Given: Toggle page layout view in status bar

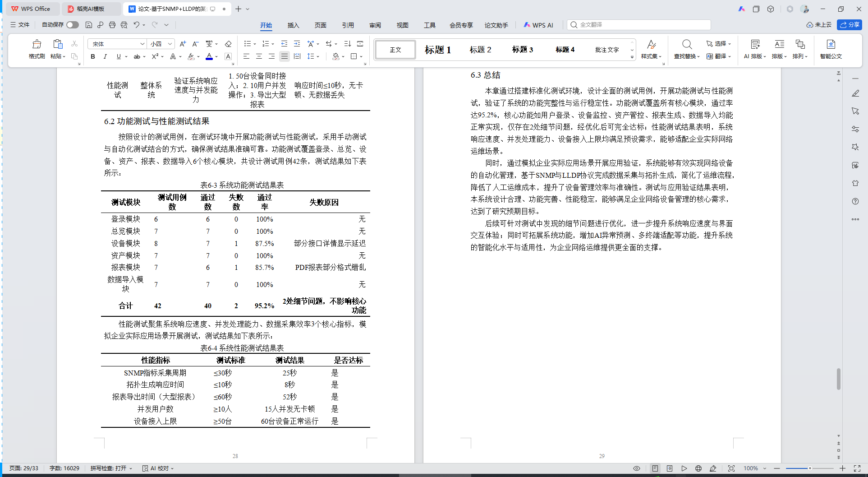Looking at the screenshot, I should (x=655, y=468).
